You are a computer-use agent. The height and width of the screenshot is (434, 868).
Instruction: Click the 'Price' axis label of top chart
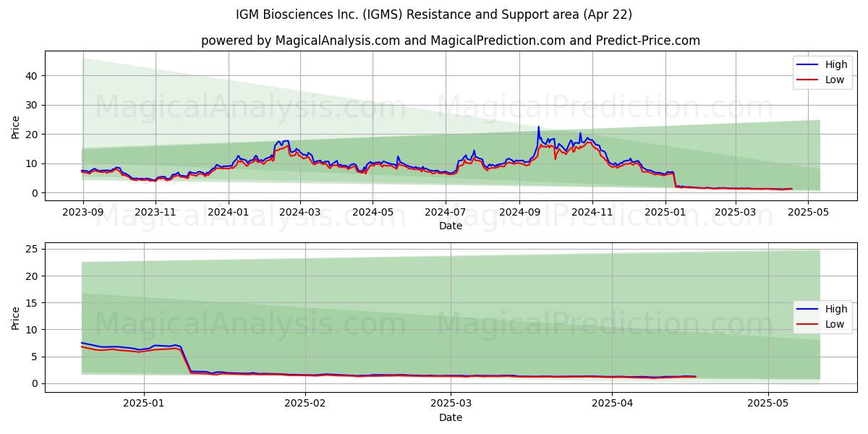tap(16, 127)
